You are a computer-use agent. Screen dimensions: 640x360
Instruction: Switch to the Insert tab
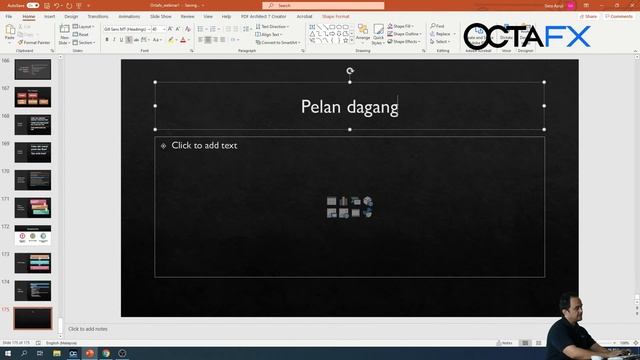[49, 16]
